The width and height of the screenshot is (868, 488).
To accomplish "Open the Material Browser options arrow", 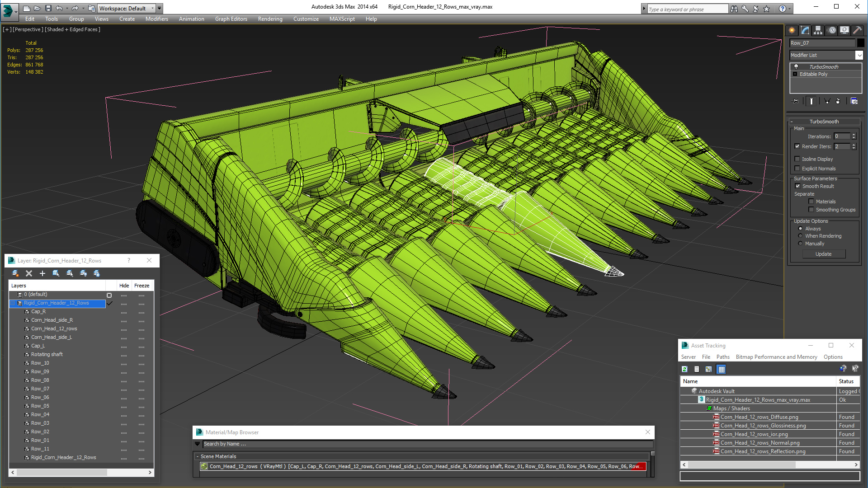I will click(x=197, y=444).
